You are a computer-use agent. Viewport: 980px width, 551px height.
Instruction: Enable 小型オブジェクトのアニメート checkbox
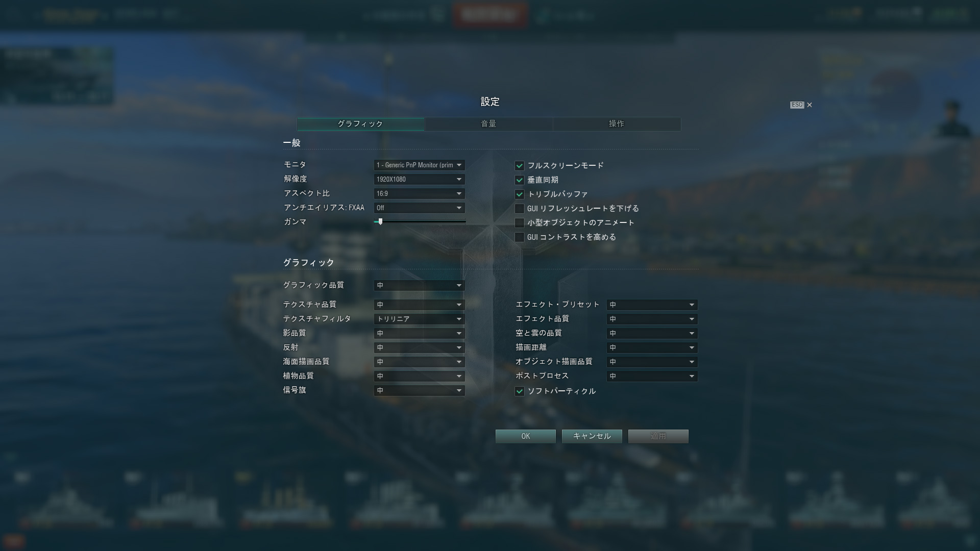tap(520, 223)
